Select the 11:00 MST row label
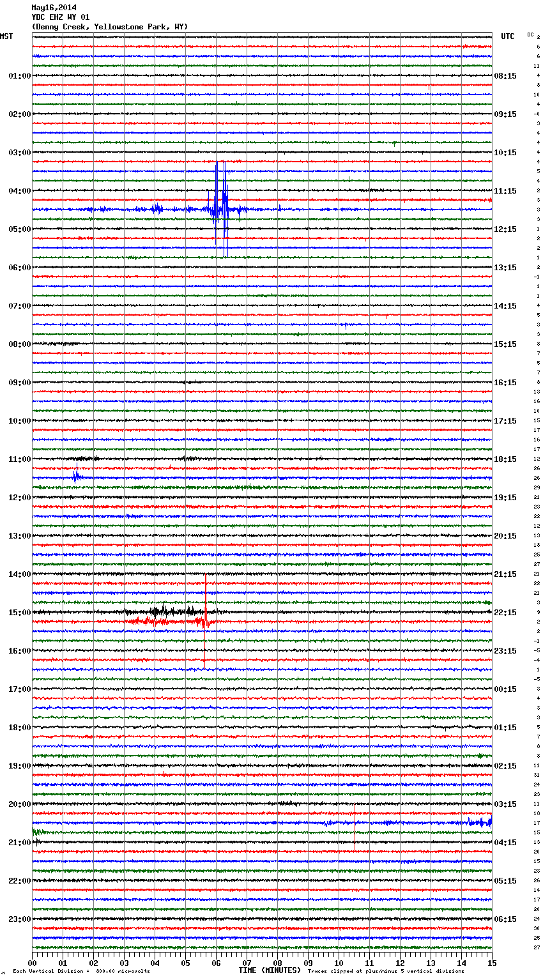The height and width of the screenshot is (980, 543). coord(20,459)
